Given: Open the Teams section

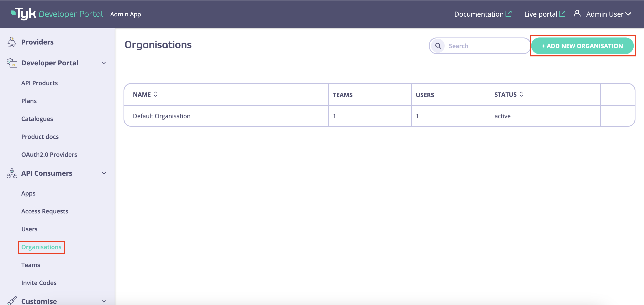Looking at the screenshot, I should (x=30, y=265).
